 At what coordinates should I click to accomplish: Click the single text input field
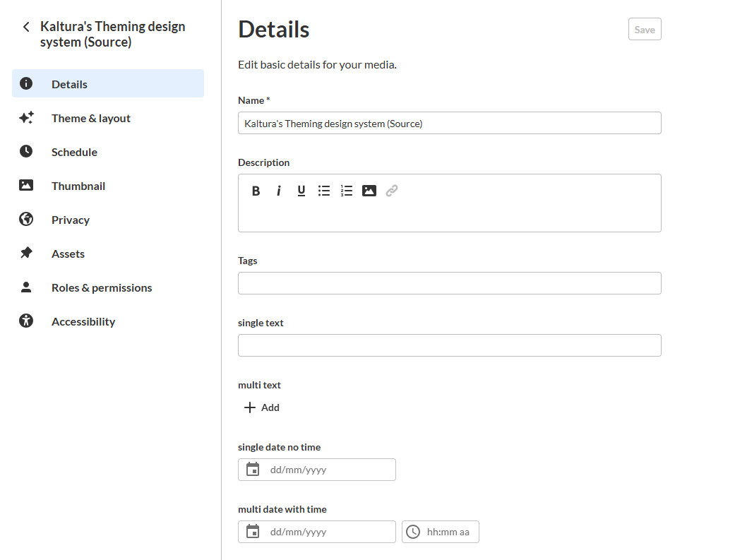(x=450, y=345)
